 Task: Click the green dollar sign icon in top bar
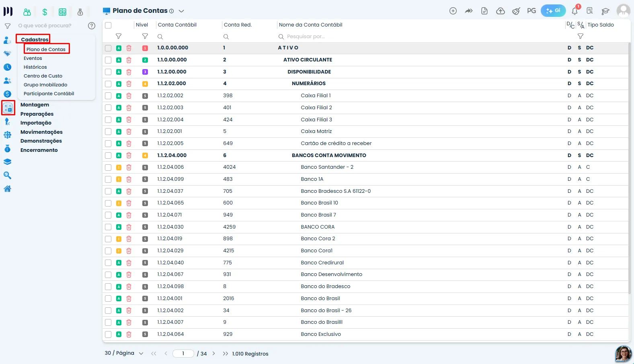click(x=45, y=12)
